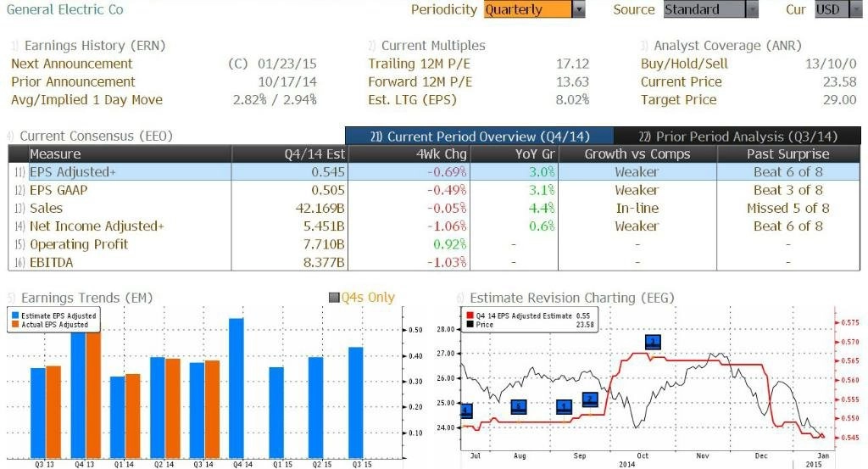The width and height of the screenshot is (868, 469).
Task: Click the late September event marker numbered 2
Action: tap(590, 399)
